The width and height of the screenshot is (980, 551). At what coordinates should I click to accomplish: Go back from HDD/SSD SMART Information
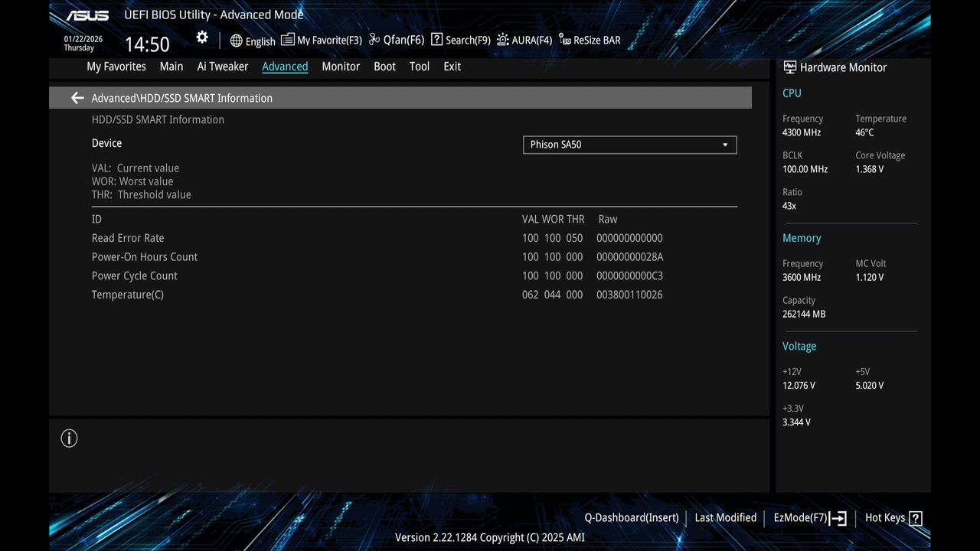click(77, 98)
